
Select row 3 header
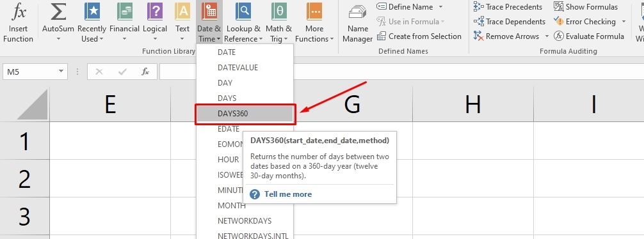24,216
